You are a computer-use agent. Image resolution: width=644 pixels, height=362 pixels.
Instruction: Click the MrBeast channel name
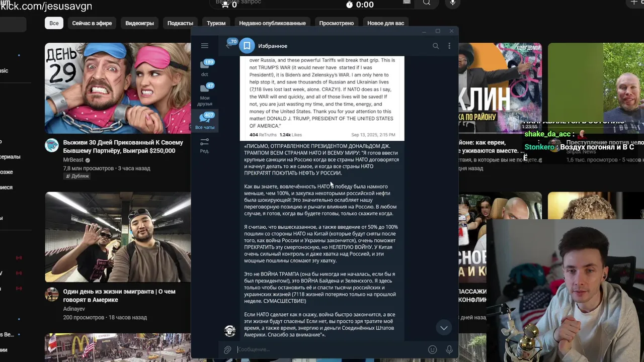(73, 159)
